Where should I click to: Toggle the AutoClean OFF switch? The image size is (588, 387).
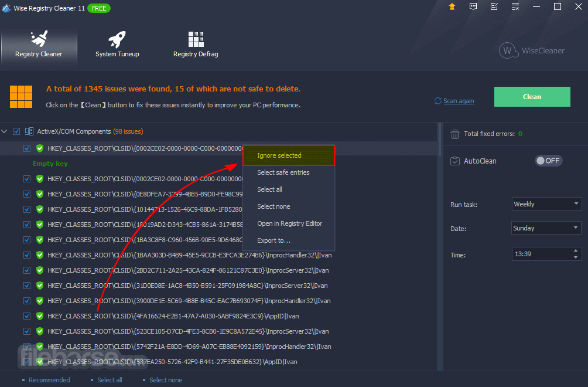pyautogui.click(x=548, y=161)
